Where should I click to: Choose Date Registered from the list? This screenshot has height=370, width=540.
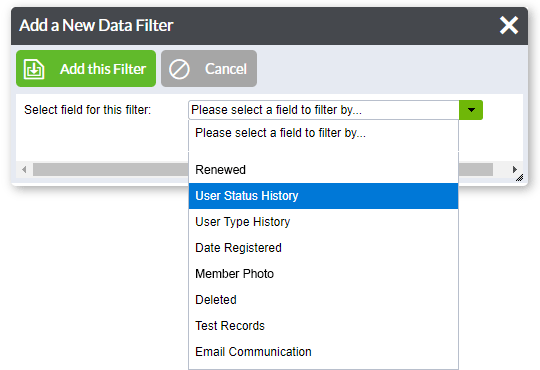point(323,248)
